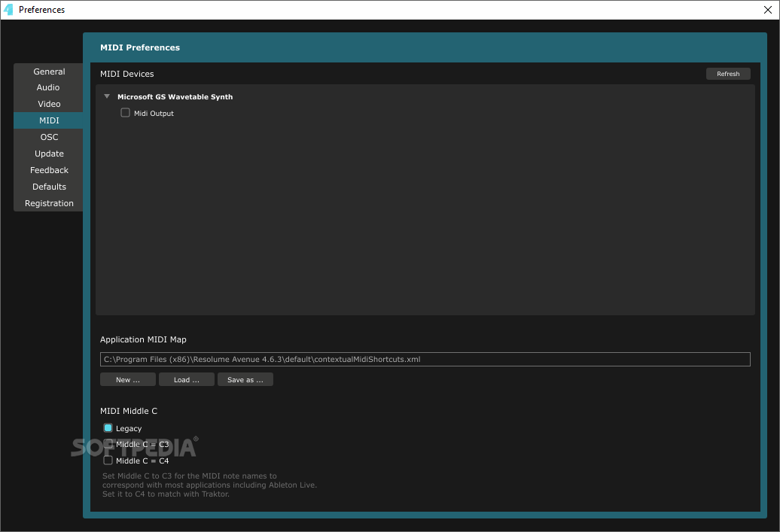The height and width of the screenshot is (532, 780).
Task: Select the MIDI preferences tab
Action: pos(49,120)
